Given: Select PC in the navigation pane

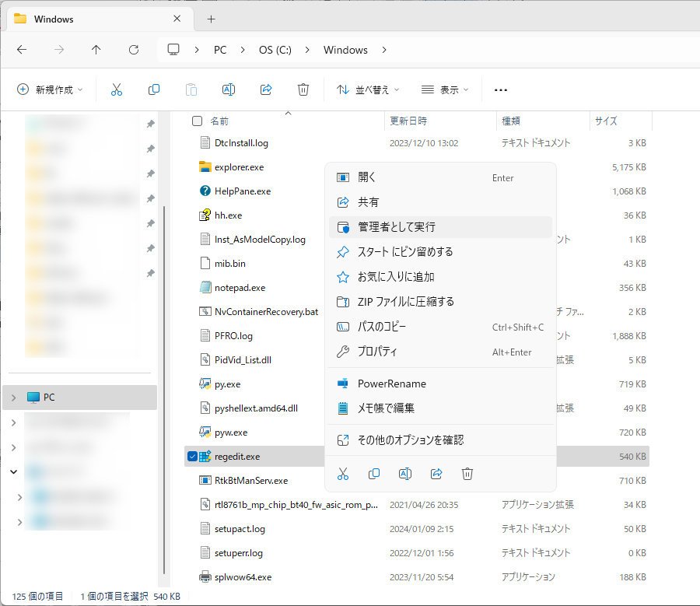Looking at the screenshot, I should pos(79,398).
